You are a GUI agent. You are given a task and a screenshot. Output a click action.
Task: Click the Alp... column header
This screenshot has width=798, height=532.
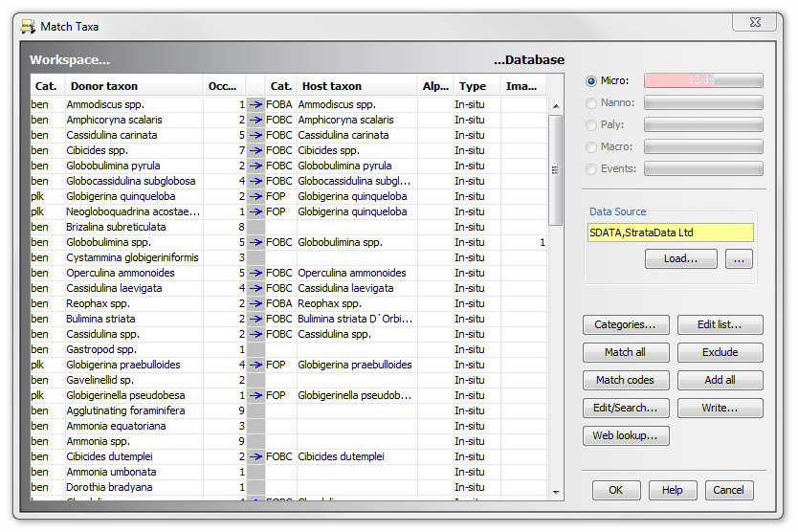[435, 86]
